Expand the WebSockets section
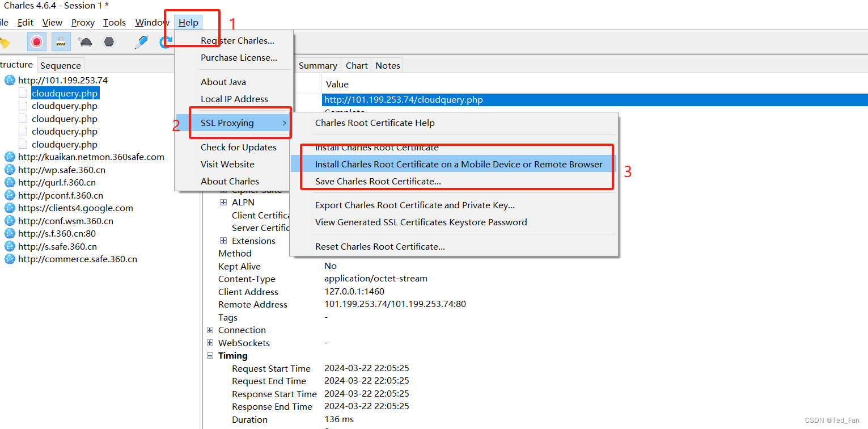 [x=210, y=343]
